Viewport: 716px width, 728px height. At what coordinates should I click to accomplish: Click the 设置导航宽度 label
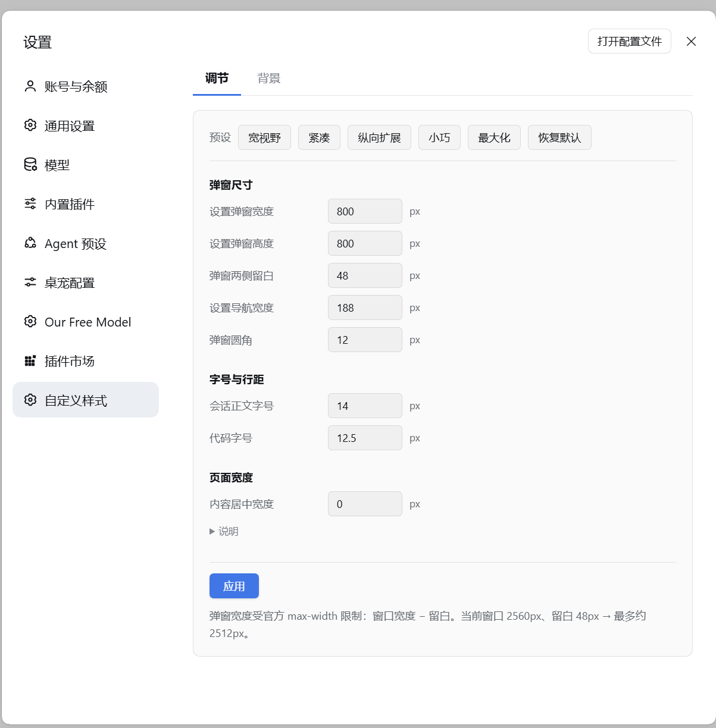tap(242, 307)
